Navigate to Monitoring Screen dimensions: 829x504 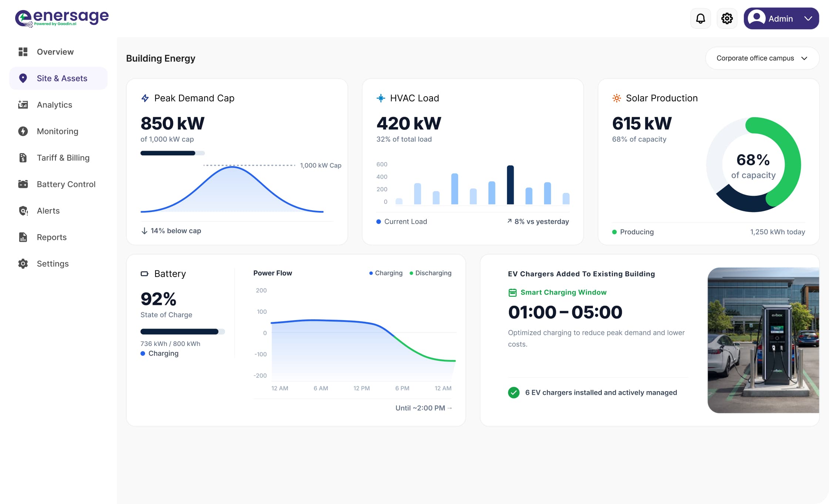pos(58,131)
